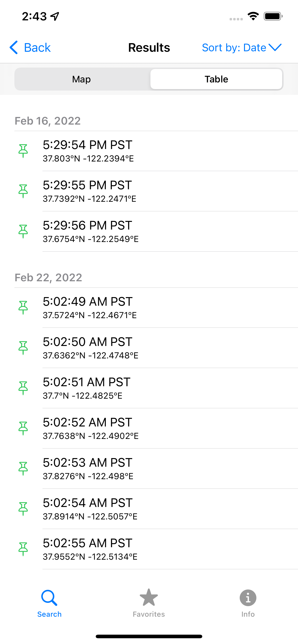Tap the pin icon beside 5:02:55 AM entry
This screenshot has height=644, width=298.
click(x=23, y=549)
